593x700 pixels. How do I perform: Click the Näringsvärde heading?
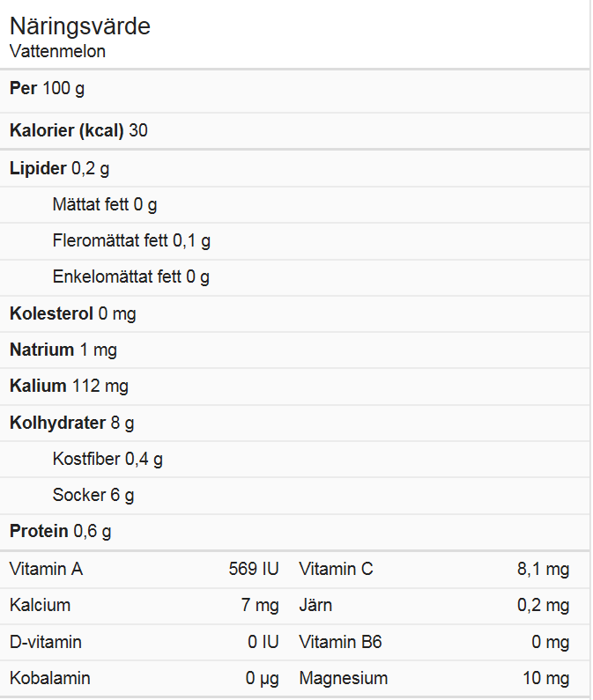(x=80, y=26)
